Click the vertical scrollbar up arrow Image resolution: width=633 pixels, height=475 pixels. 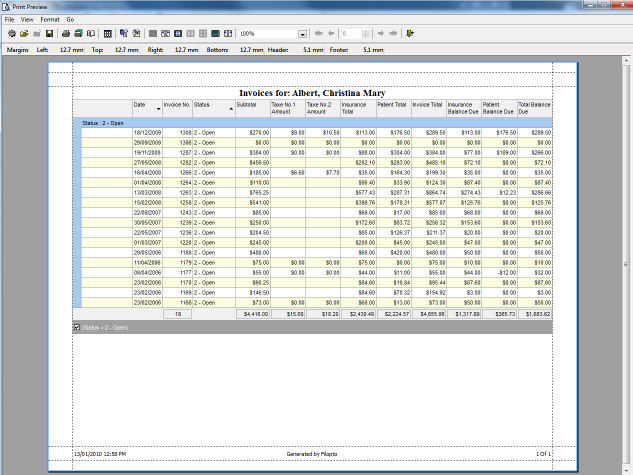point(626,61)
